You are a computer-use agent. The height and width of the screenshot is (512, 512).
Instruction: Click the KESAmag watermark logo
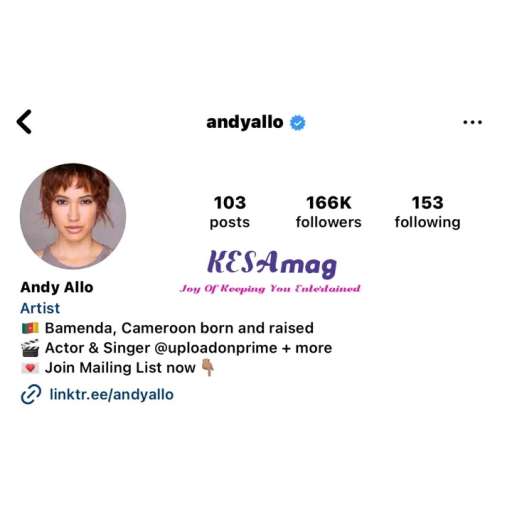point(270,271)
